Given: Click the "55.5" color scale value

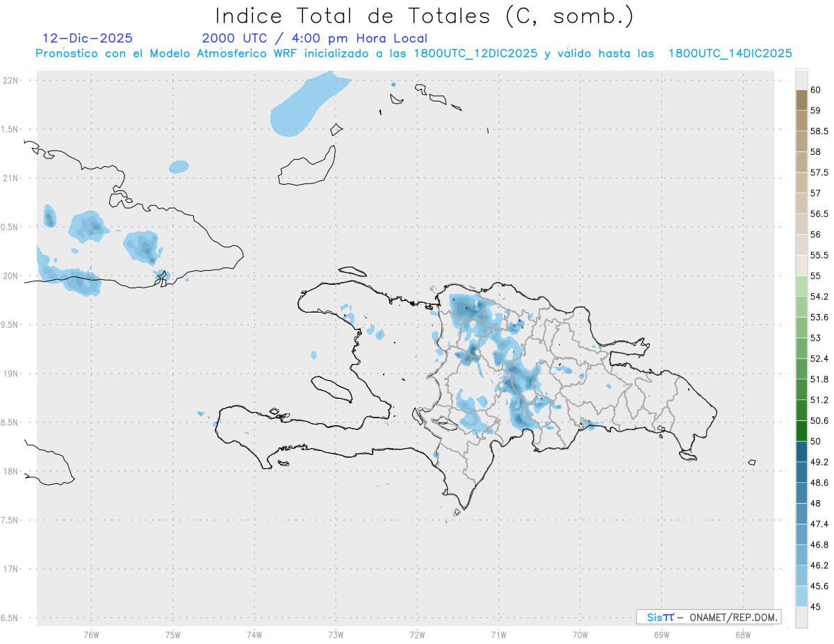Looking at the screenshot, I should 819,255.
